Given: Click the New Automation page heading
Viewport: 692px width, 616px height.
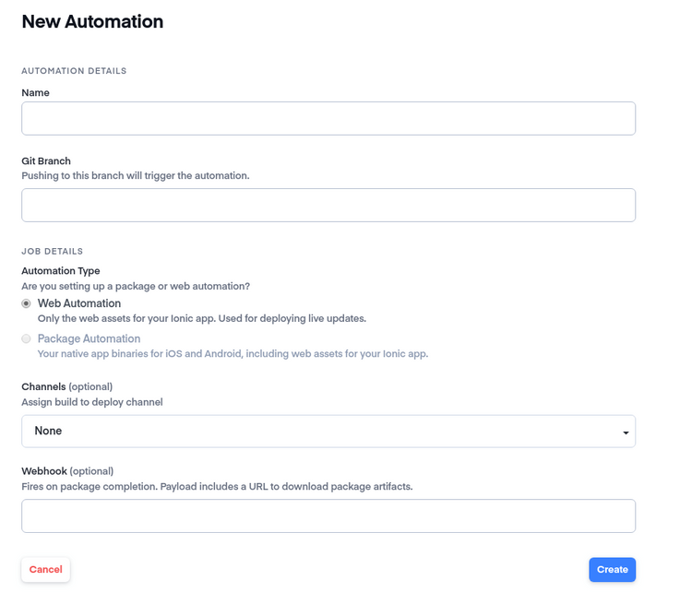Looking at the screenshot, I should 92,21.
